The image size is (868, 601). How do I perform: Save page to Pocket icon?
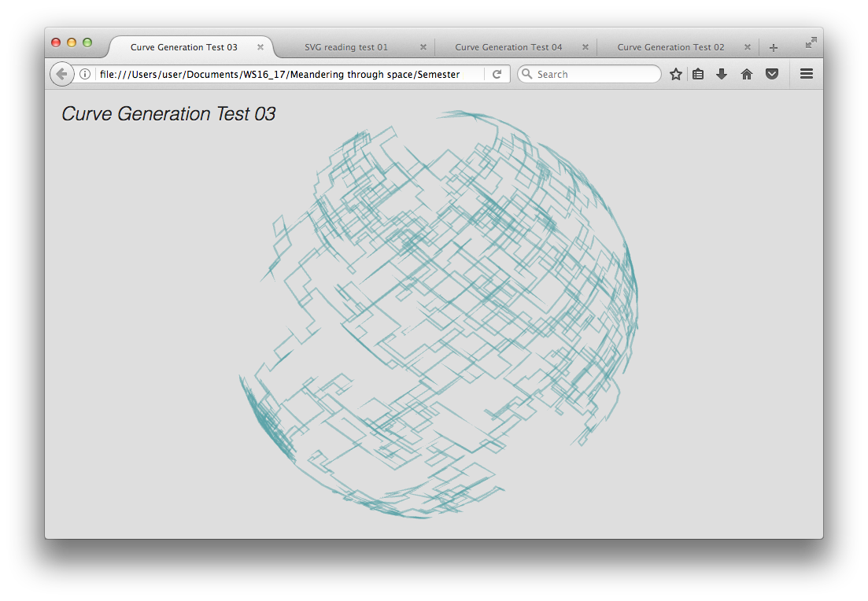coord(772,74)
